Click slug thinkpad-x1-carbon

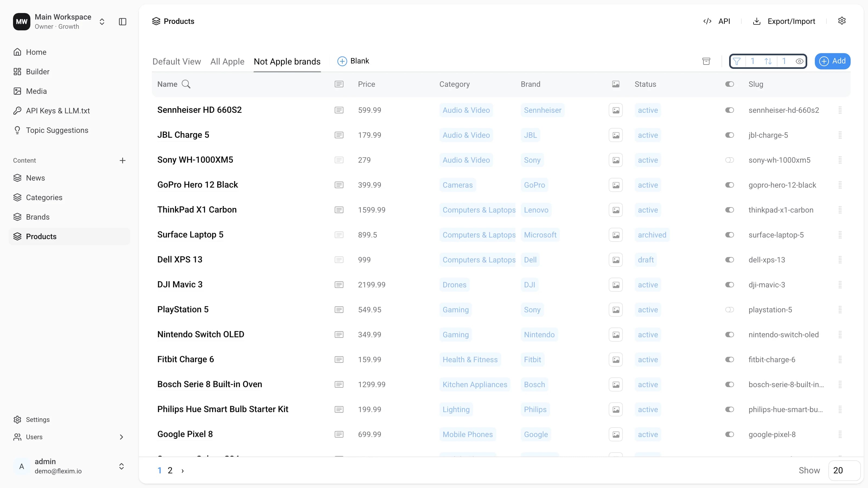pos(781,210)
